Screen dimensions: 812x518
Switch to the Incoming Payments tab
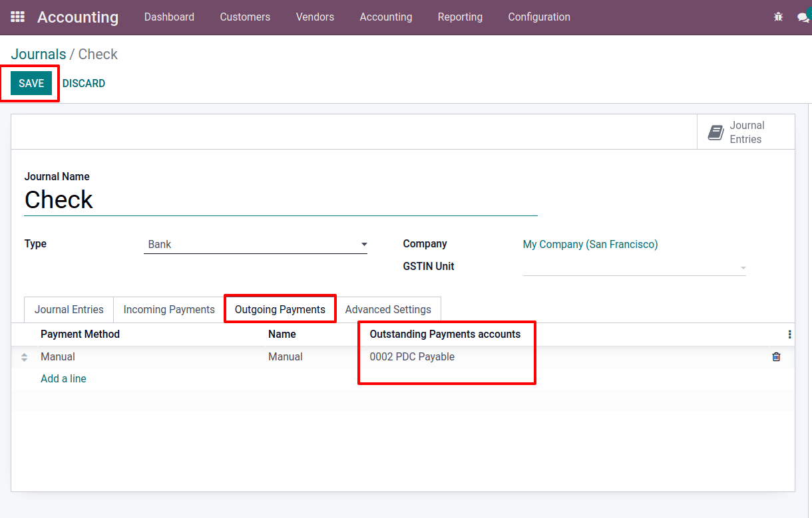(168, 309)
